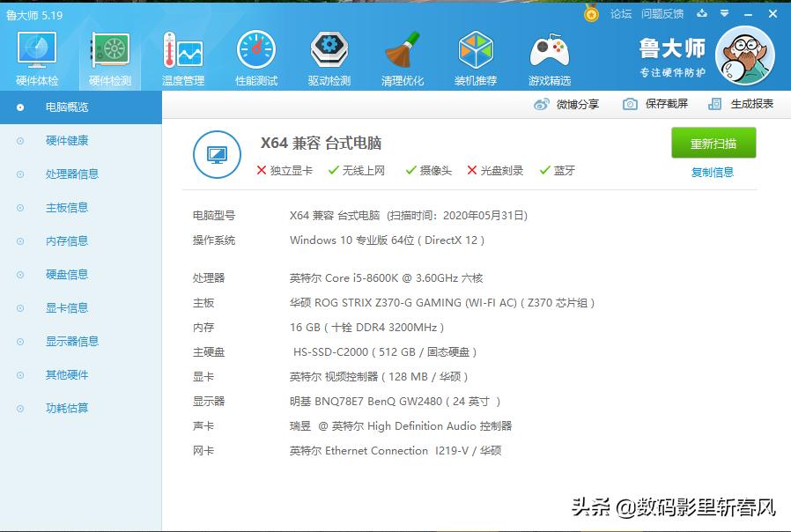The image size is (791, 532).
Task: Click the gold medal icon in title bar
Action: click(589, 13)
